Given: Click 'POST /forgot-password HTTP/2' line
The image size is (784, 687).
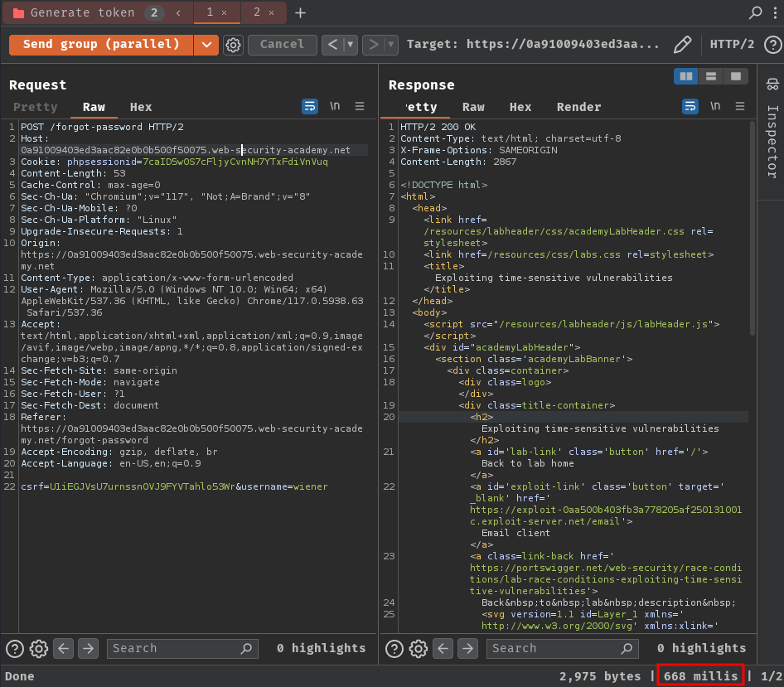Looking at the screenshot, I should click(102, 127).
